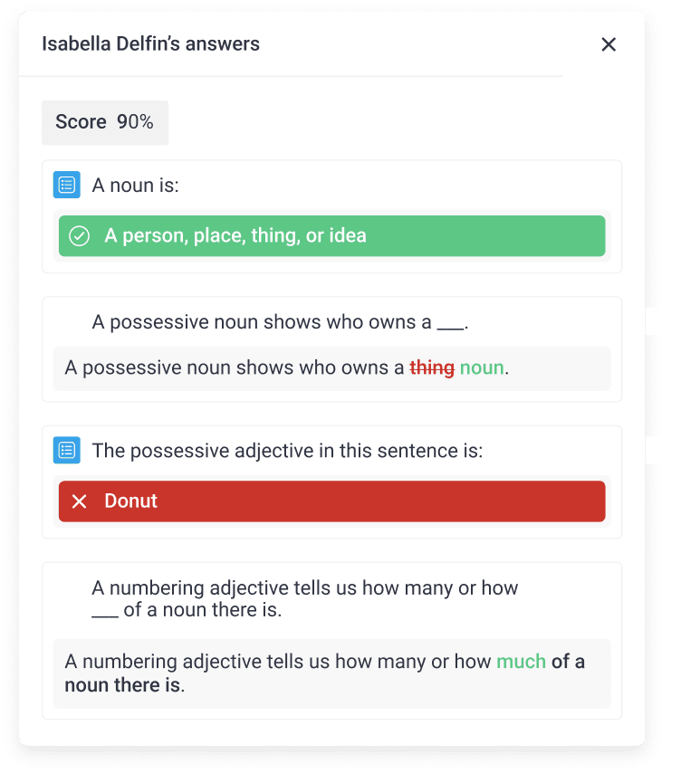Click the green corrected word "noun"
The width and height of the screenshot is (700, 773).
point(481,368)
